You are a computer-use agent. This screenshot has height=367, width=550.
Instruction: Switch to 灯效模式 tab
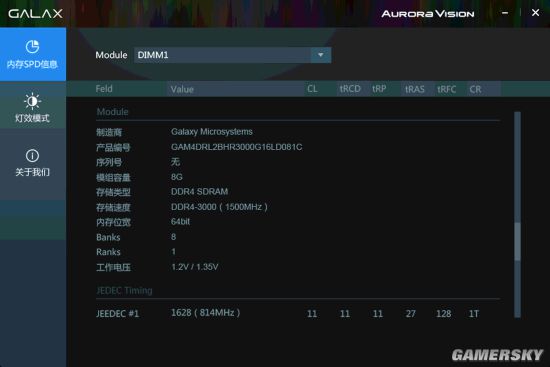click(x=32, y=118)
